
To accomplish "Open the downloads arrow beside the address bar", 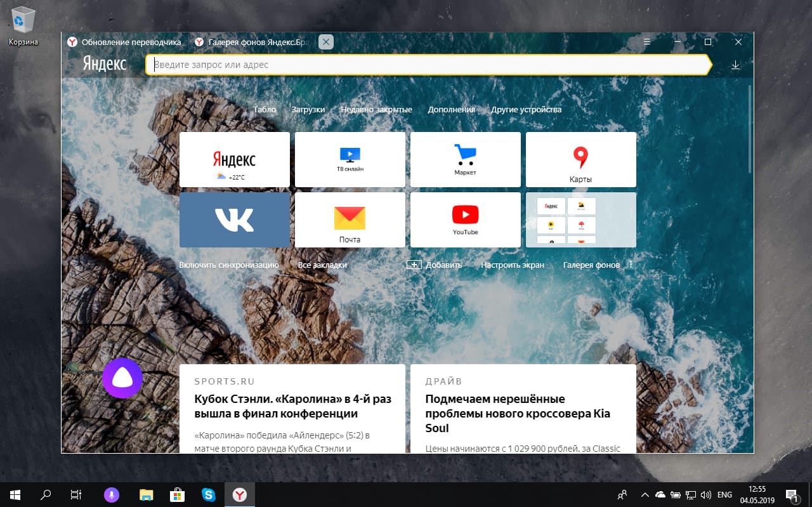I will [735, 64].
